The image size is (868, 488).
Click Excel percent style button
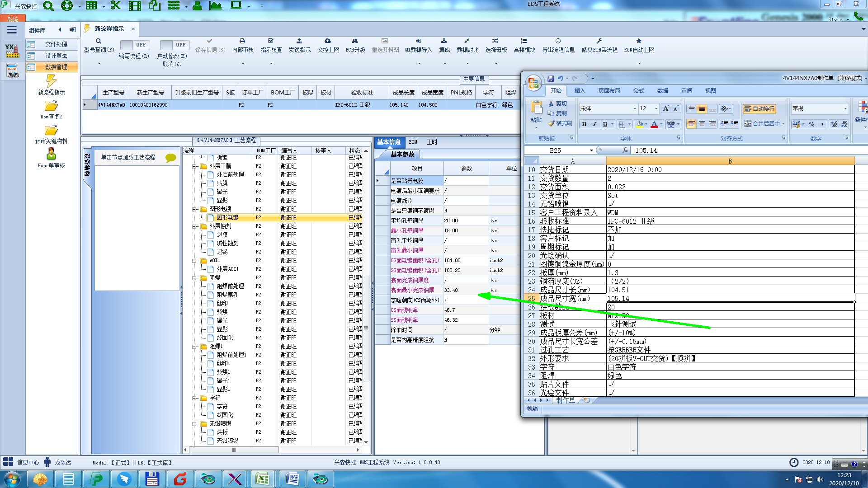coord(811,124)
